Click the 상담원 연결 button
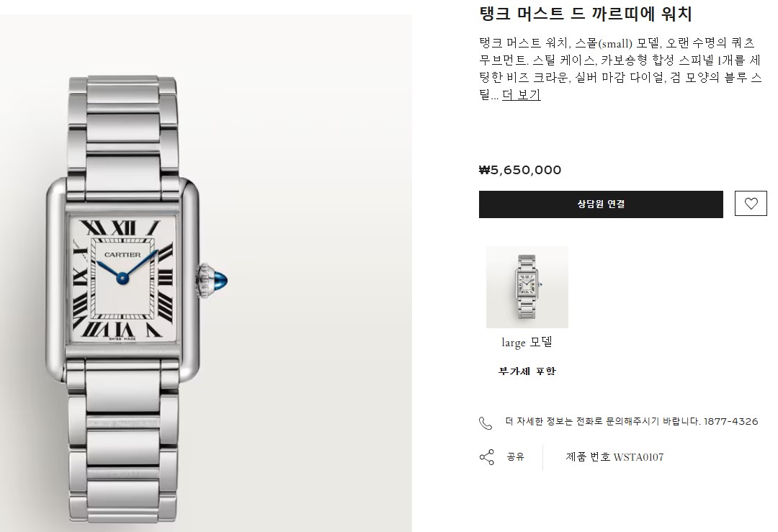 [601, 204]
